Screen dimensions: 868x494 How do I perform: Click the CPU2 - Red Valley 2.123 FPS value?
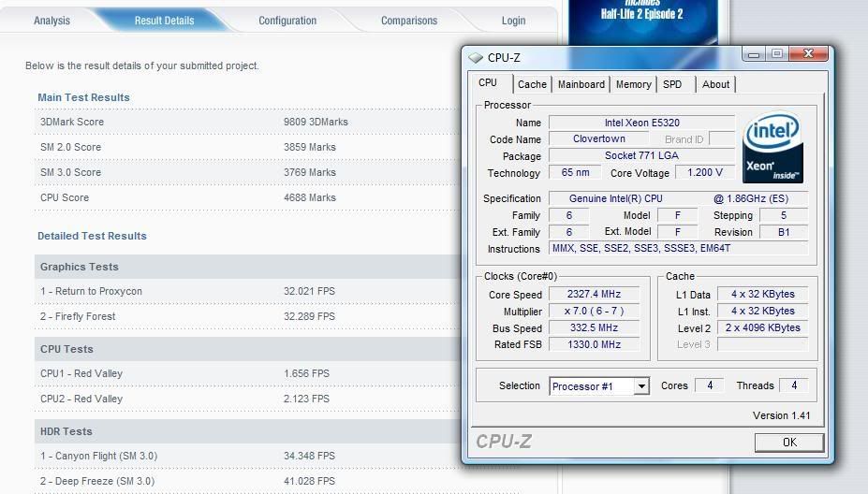[x=306, y=399]
